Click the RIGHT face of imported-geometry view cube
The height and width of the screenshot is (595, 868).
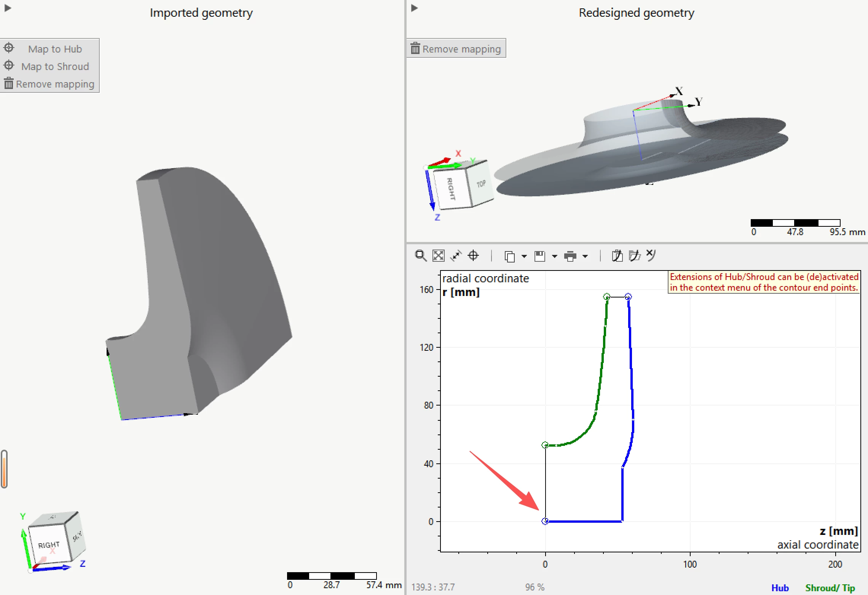(x=49, y=544)
